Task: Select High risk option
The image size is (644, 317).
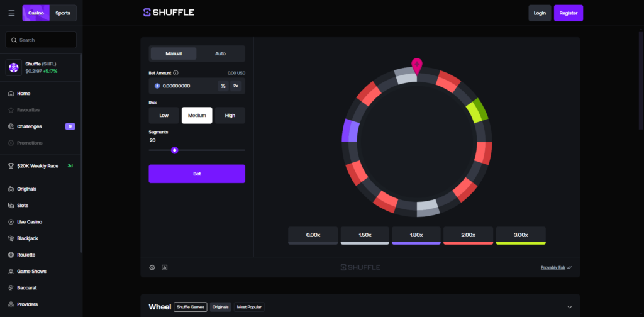Action: (x=230, y=115)
